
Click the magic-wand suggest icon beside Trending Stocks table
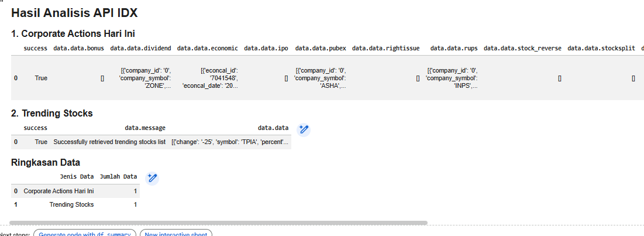pos(303,129)
